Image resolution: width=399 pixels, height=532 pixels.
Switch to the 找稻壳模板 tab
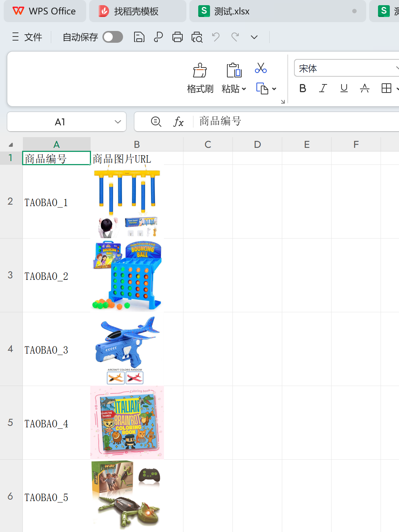pos(136,11)
